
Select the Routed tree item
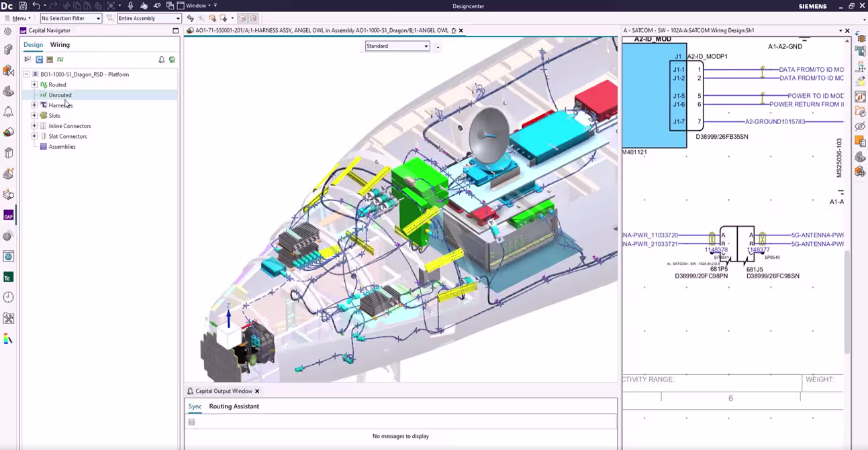pos(57,85)
